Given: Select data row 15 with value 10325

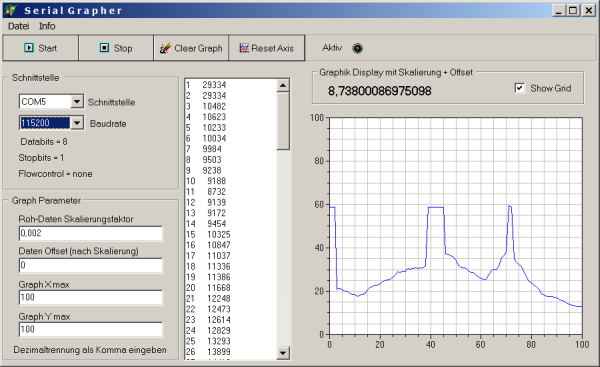Looking at the screenshot, I should pos(231,234).
